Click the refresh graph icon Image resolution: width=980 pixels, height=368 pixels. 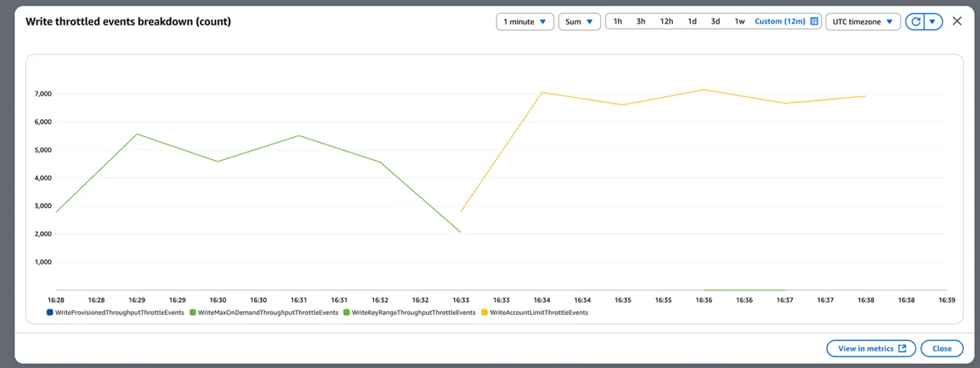pyautogui.click(x=915, y=22)
